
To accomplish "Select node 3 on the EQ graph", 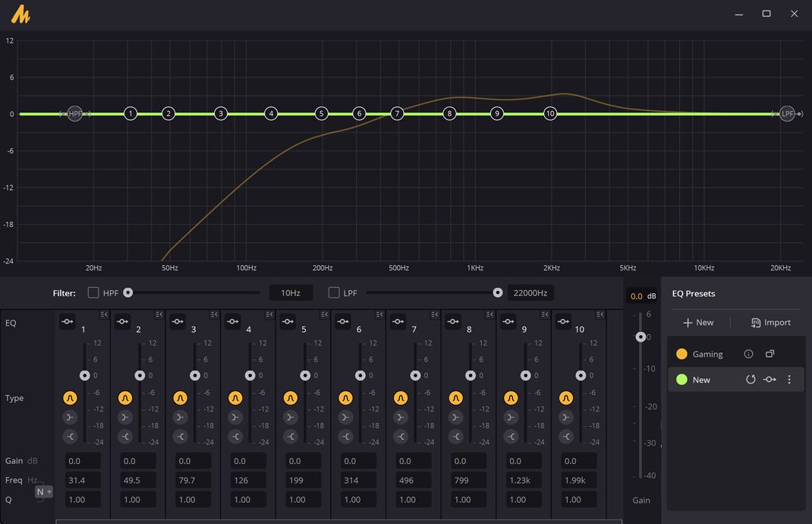I will pyautogui.click(x=221, y=113).
